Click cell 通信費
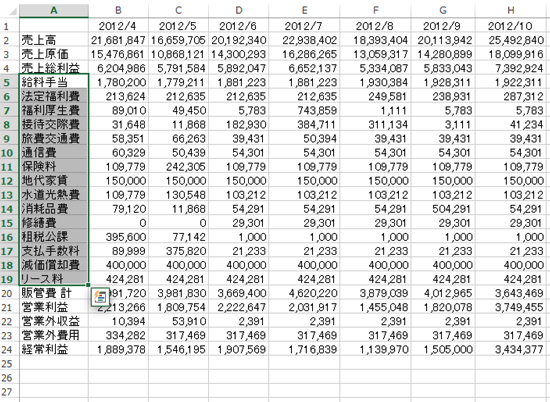Screen dimensions: 550x402 (54, 152)
